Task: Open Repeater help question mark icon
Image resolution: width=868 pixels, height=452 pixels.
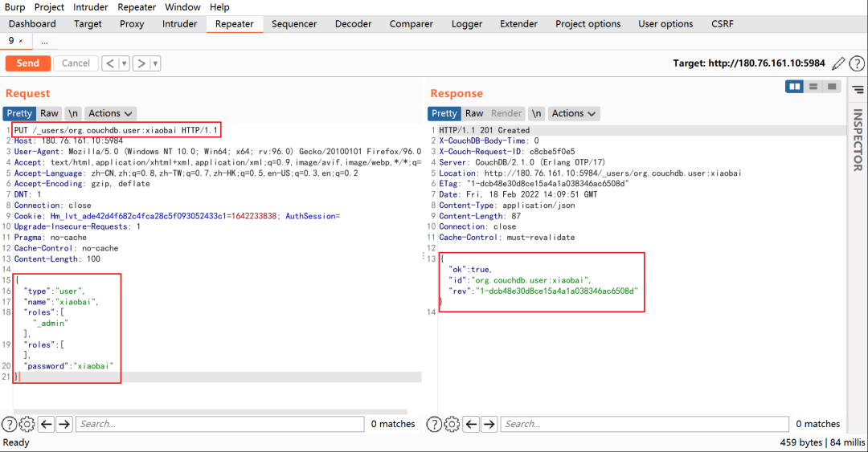Action: [x=857, y=63]
